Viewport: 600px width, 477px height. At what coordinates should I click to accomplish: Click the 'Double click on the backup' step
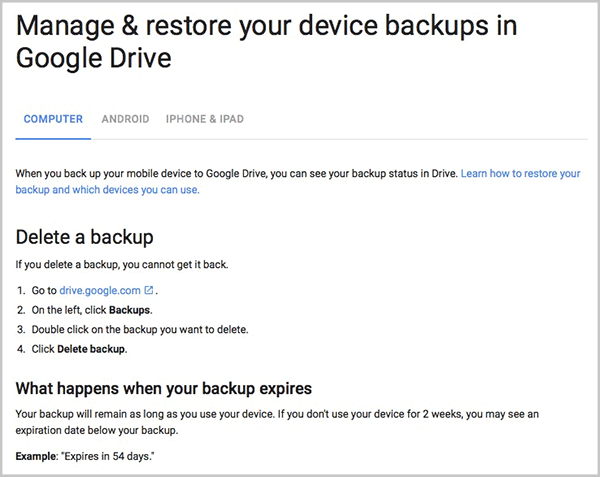[x=140, y=330]
